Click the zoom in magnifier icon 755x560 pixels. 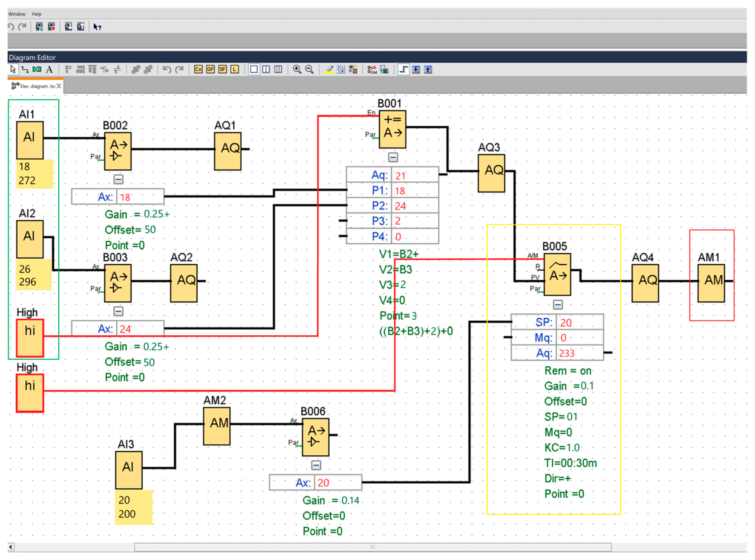(x=297, y=69)
